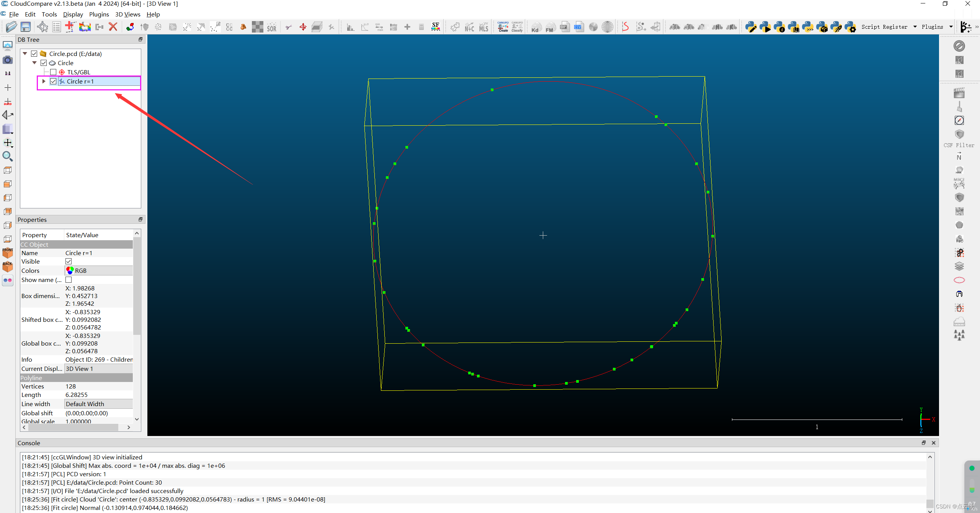This screenshot has height=513, width=980.
Task: Click the magnifier zoom sidebar icon
Action: [8, 156]
